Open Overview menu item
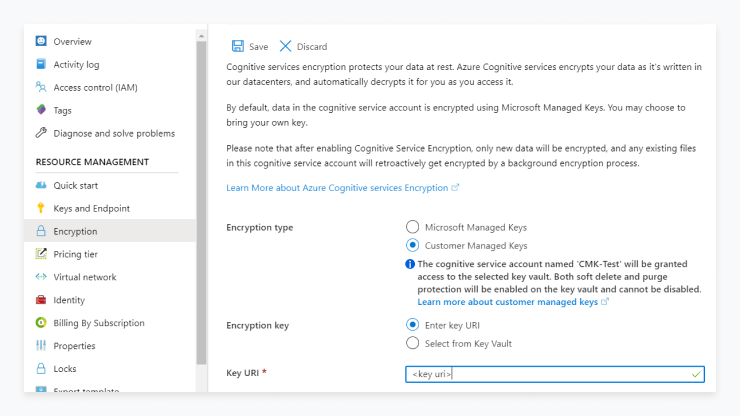The height and width of the screenshot is (416, 740). click(x=72, y=42)
